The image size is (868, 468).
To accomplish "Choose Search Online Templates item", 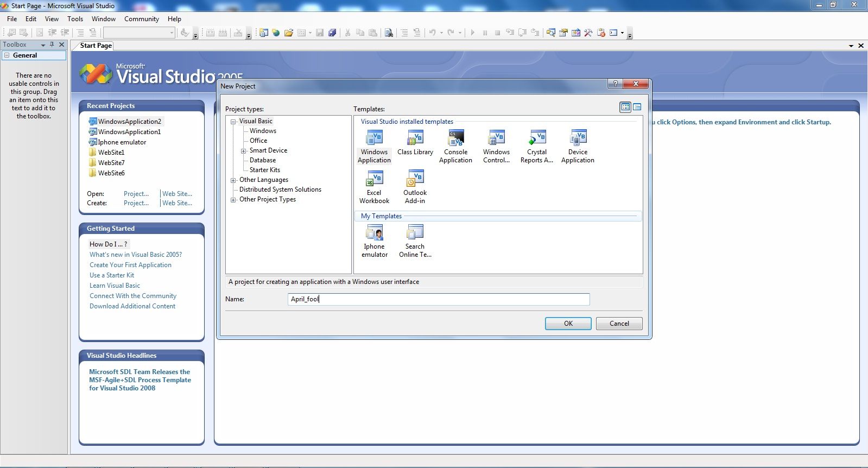I will click(415, 241).
